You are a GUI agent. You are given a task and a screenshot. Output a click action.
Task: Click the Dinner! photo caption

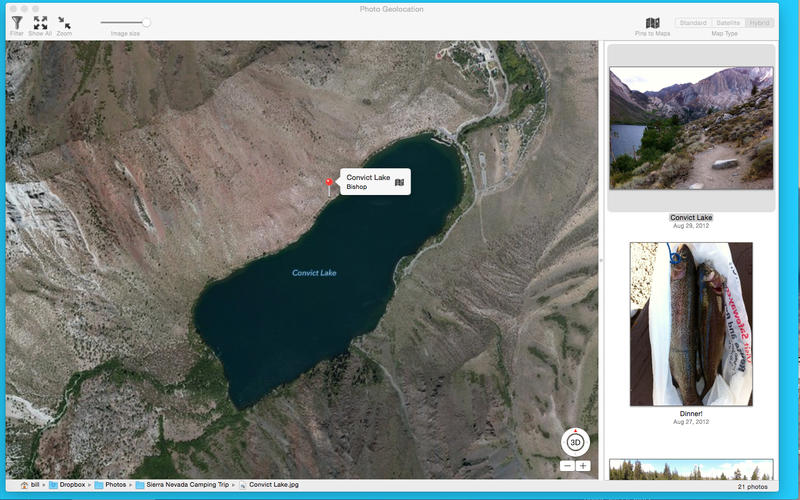[691, 414]
